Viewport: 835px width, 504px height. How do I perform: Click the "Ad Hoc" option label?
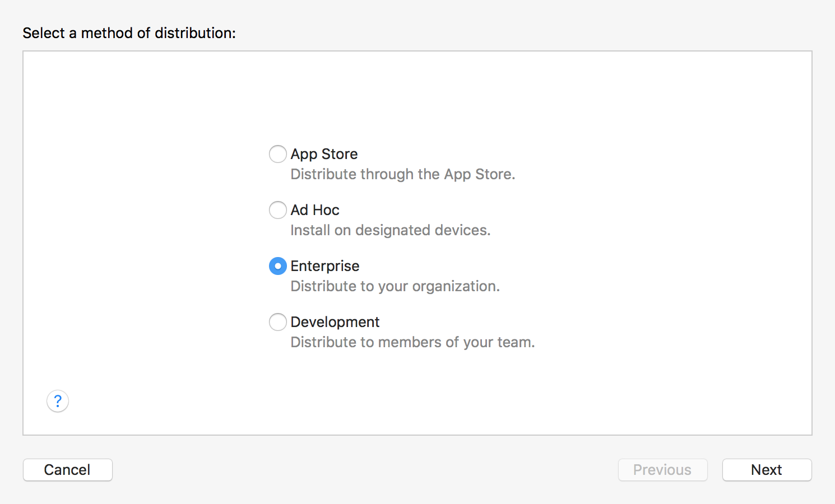[x=315, y=210]
